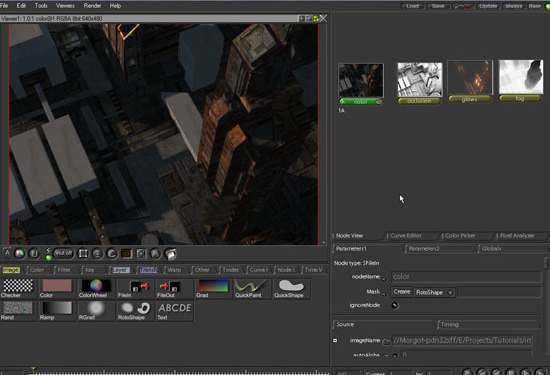Open the Globals tab

pyautogui.click(x=491, y=249)
